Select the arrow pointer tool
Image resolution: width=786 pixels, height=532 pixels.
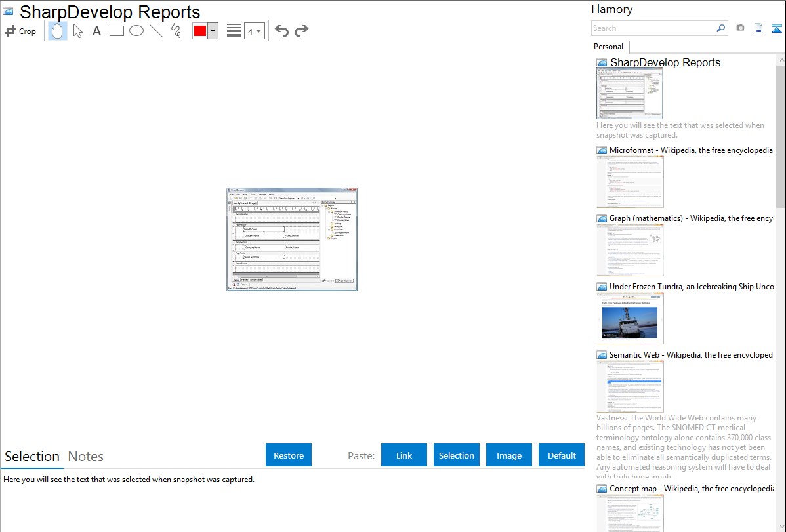[77, 31]
